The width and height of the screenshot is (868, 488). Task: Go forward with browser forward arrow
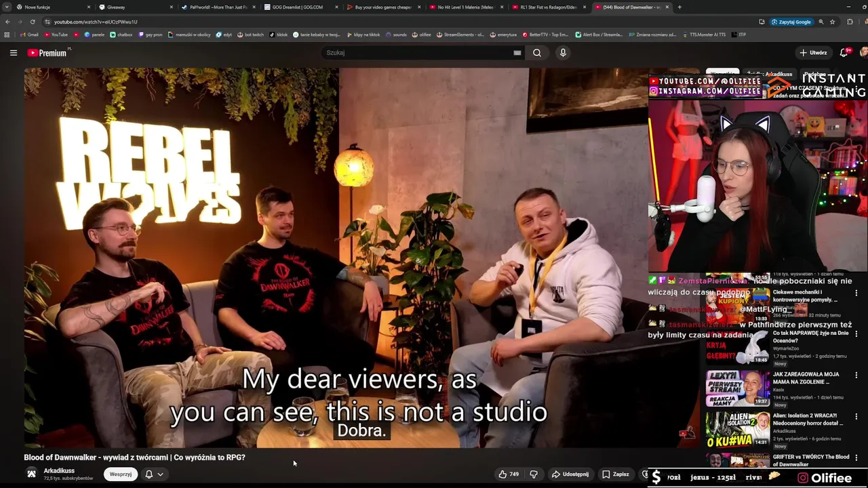coord(20,22)
